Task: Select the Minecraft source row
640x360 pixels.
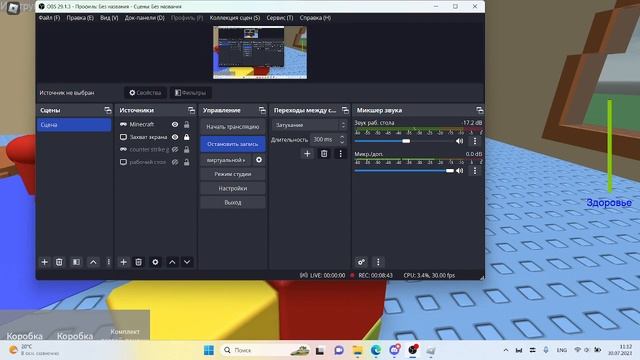Action: click(x=155, y=124)
